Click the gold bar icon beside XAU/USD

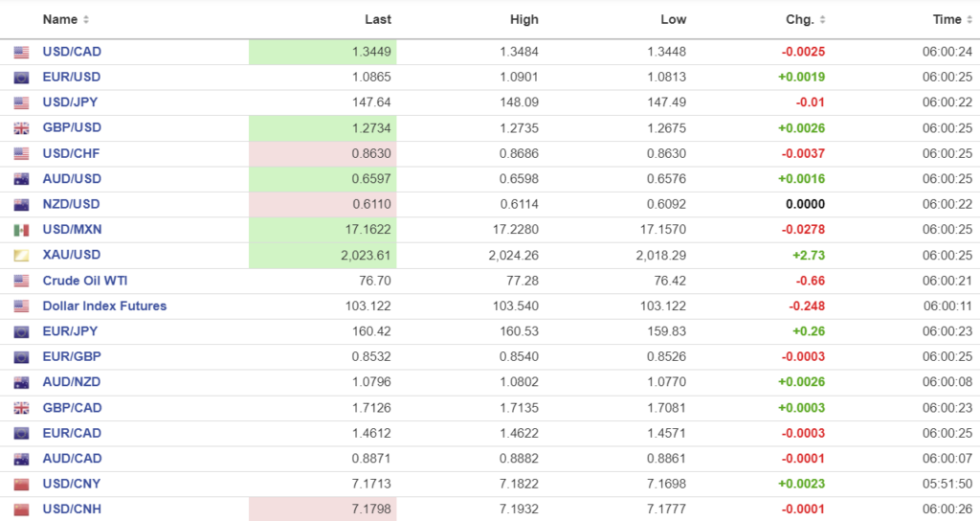coord(21,255)
